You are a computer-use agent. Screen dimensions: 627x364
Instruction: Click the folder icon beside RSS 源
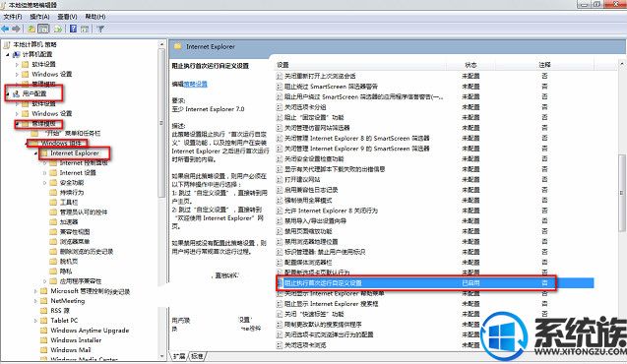pos(44,311)
